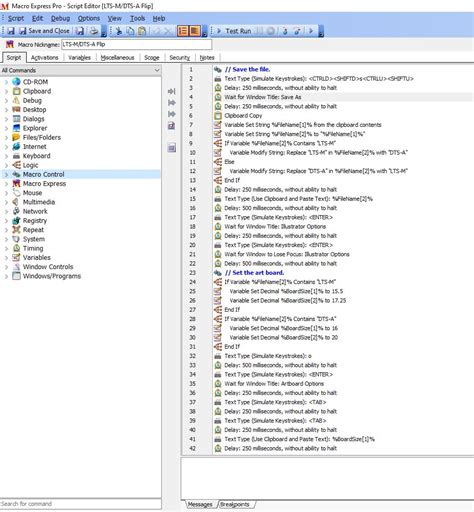Click the Save icon in the toolbar
This screenshot has height=512, width=474.
click(11, 31)
